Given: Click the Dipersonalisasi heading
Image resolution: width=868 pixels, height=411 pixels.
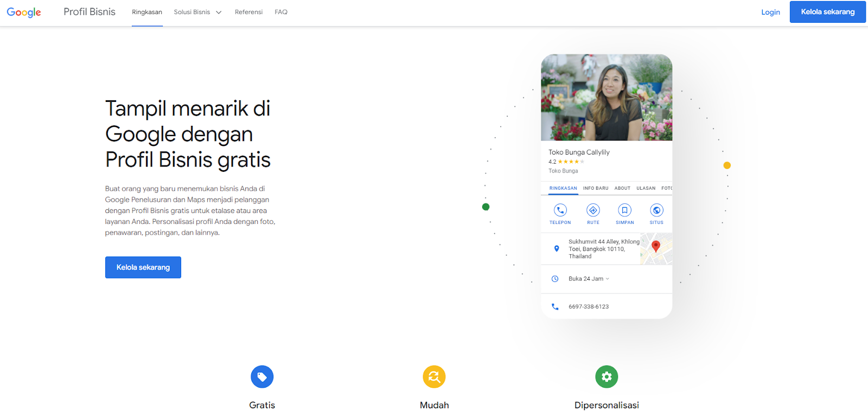Looking at the screenshot, I should pos(607,405).
